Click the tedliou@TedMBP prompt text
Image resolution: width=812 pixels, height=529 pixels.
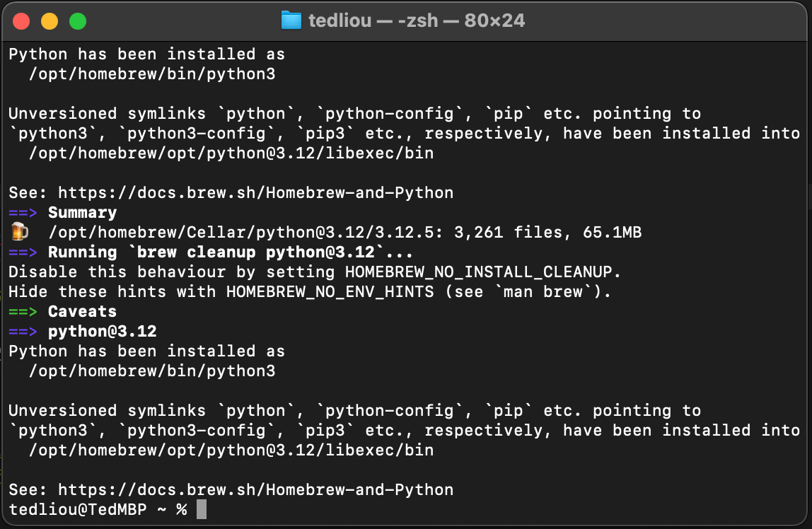77,509
